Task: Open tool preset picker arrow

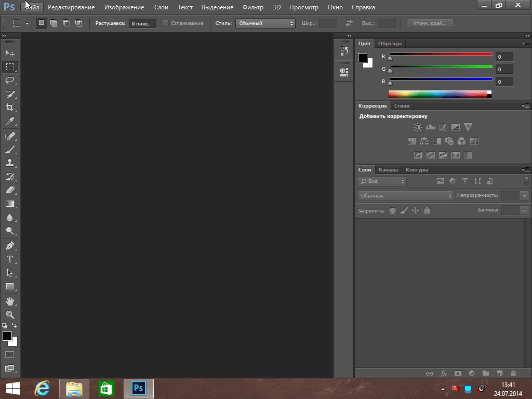Action: (27, 23)
